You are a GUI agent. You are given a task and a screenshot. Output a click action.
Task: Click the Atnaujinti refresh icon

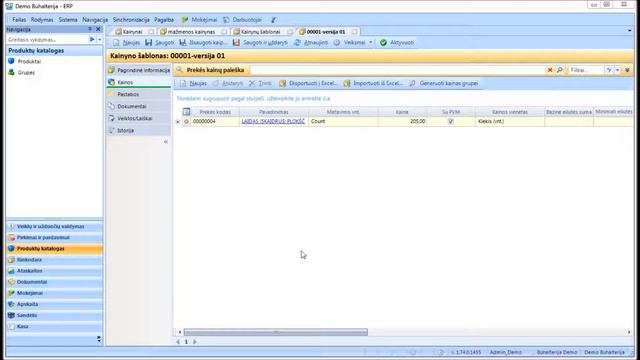tap(297, 42)
